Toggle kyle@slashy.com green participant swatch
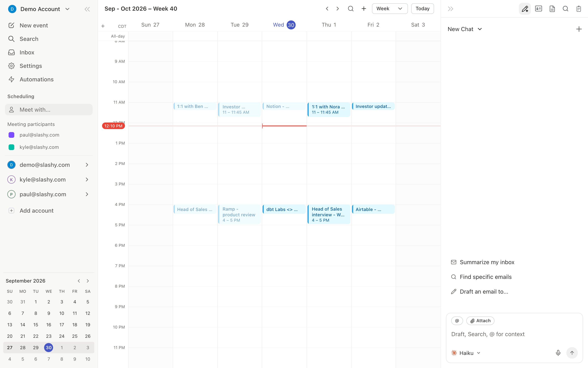The width and height of the screenshot is (588, 368). 11,147
